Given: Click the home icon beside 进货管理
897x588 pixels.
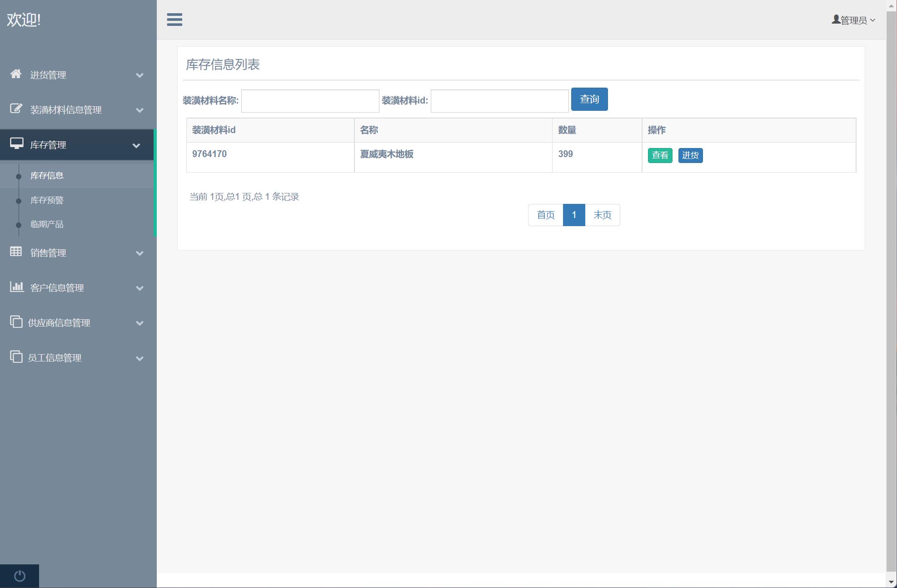Looking at the screenshot, I should (x=16, y=74).
